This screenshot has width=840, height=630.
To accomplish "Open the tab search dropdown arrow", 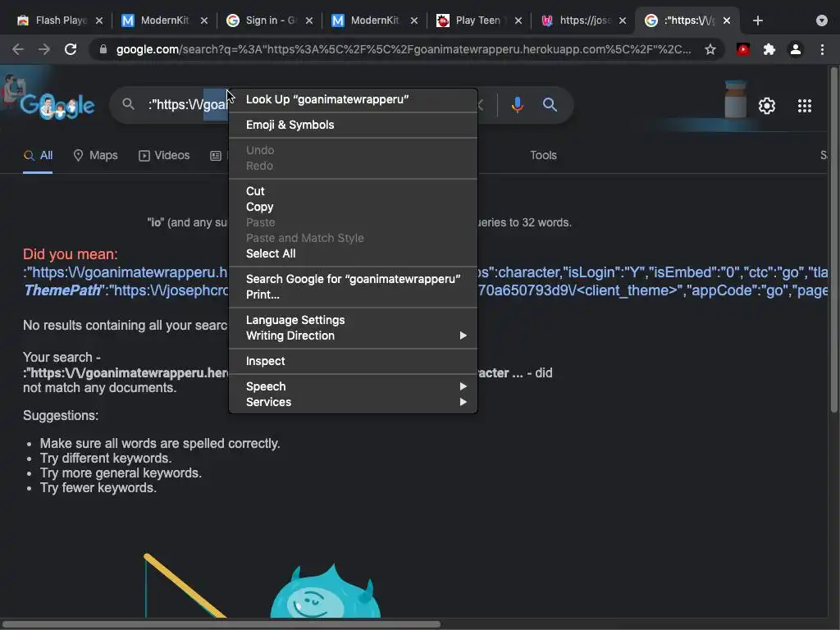I will pyautogui.click(x=822, y=21).
